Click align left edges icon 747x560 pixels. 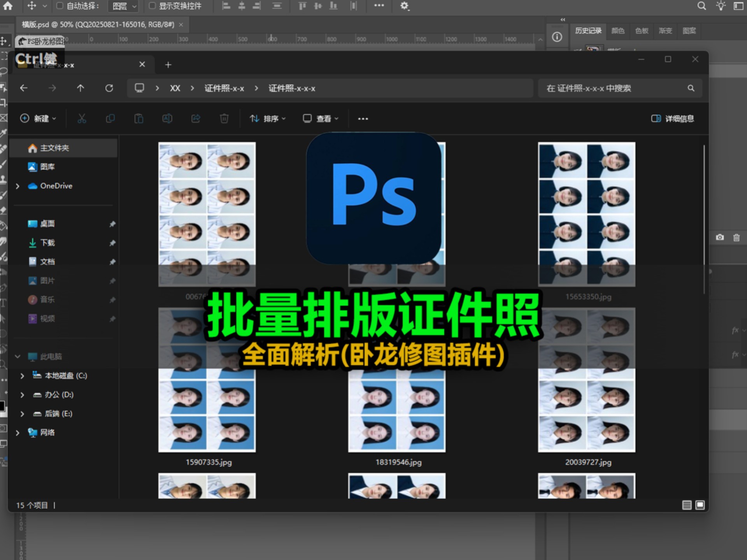coord(226,6)
